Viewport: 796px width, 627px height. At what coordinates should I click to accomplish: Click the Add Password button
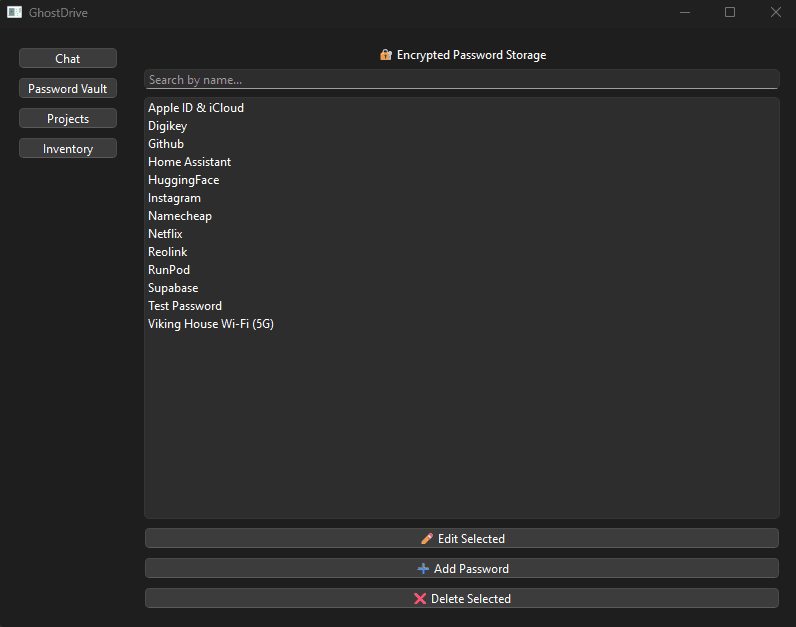(461, 568)
